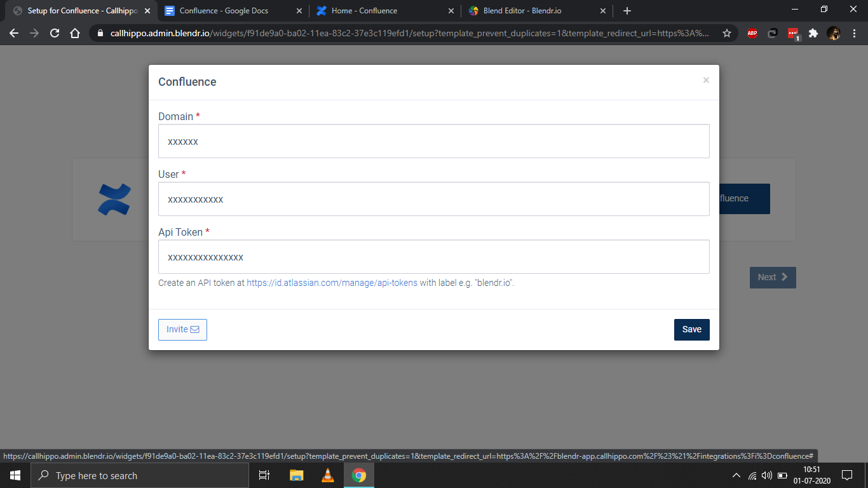Show hidden system tray icons
The image size is (868, 488).
coord(736,475)
